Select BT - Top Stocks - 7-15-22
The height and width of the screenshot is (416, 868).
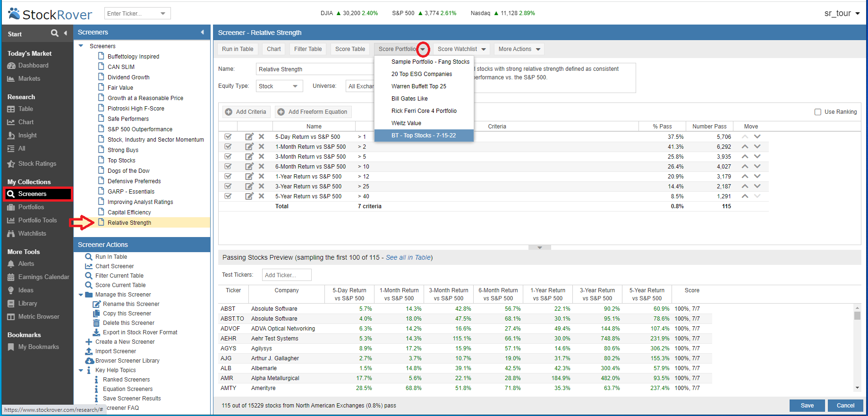tap(424, 136)
